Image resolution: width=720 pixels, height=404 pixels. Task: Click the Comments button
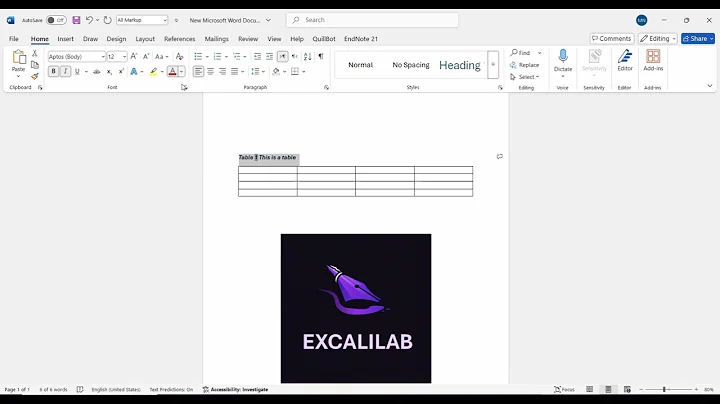[612, 39]
